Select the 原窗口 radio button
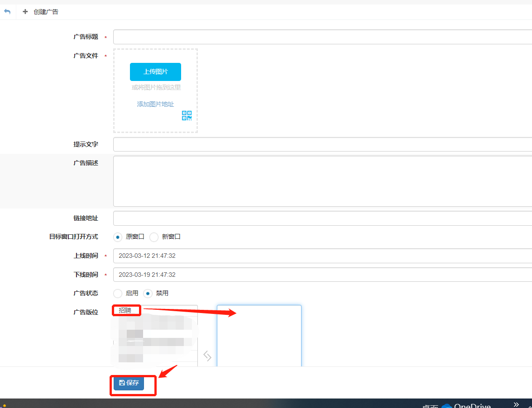This screenshot has width=532, height=408. click(x=118, y=237)
